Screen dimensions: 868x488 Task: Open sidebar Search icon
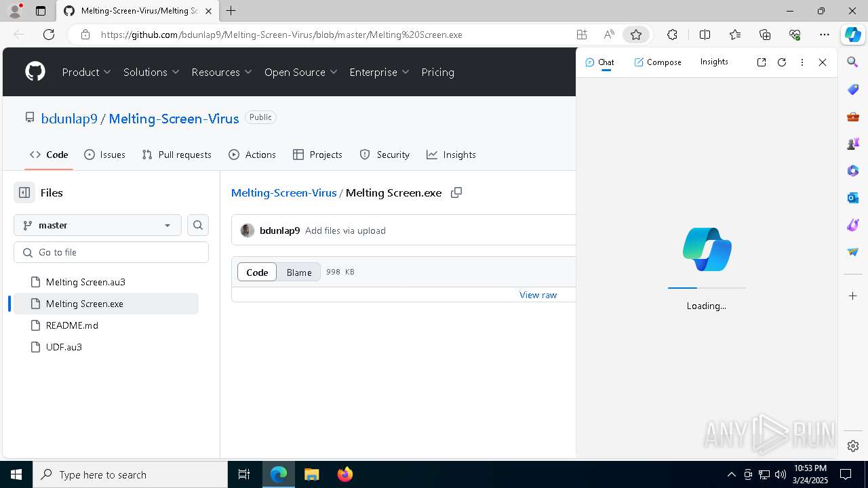[x=853, y=62]
